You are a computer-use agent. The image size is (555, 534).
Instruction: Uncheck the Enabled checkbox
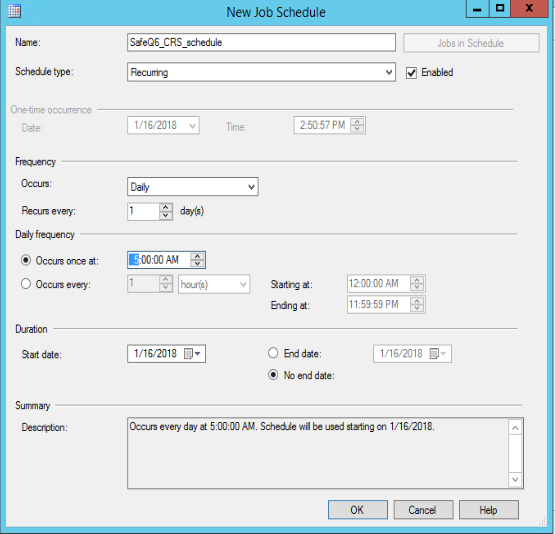(x=411, y=73)
